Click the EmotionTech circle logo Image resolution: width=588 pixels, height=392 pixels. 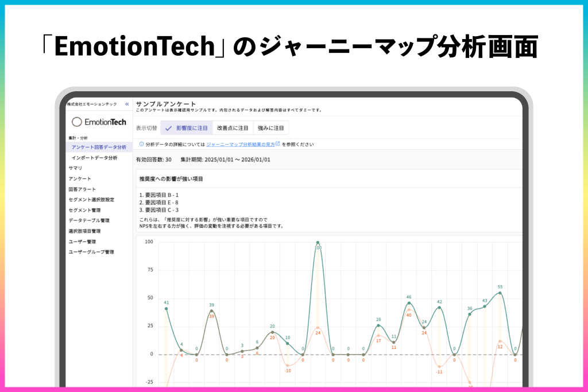tap(77, 122)
